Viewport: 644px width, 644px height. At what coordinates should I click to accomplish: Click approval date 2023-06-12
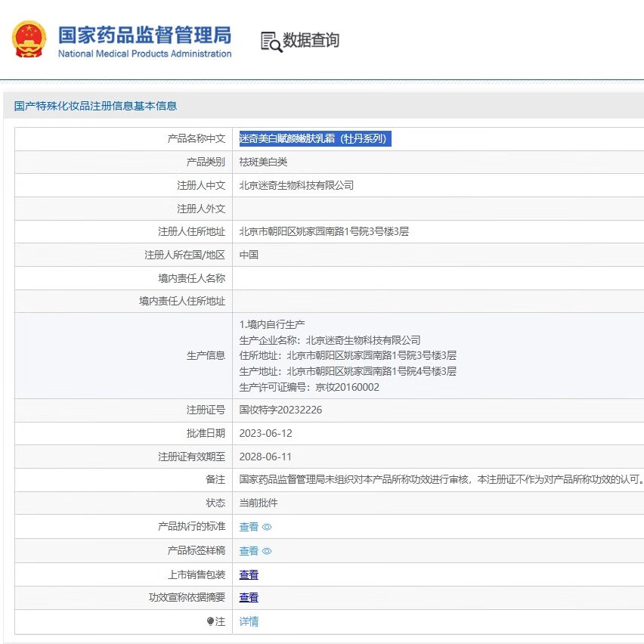pos(266,433)
